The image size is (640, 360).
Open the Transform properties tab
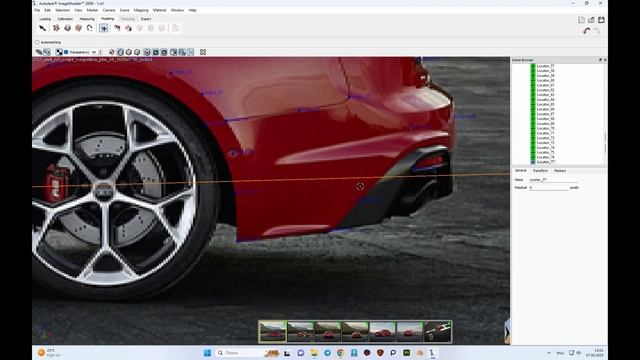click(x=540, y=171)
